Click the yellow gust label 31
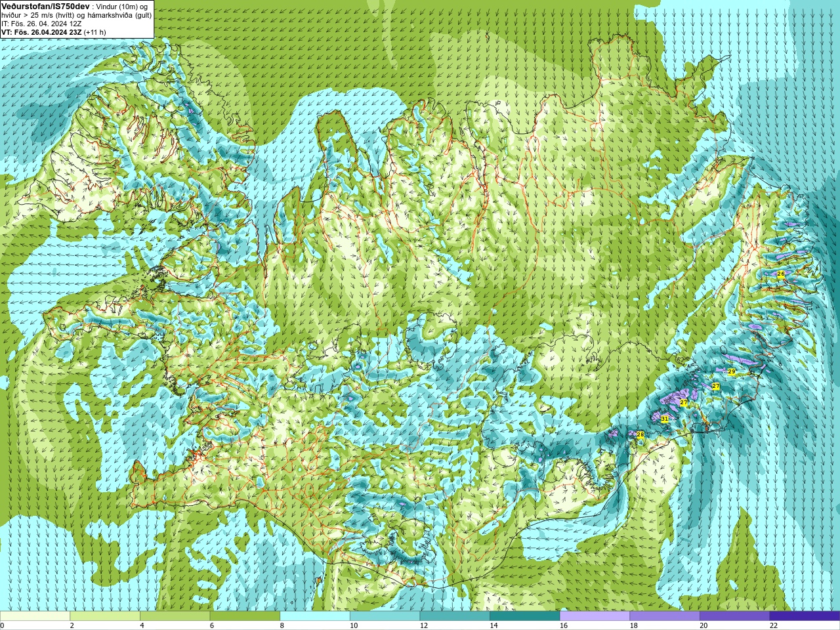This screenshot has width=840, height=630. coord(664,419)
